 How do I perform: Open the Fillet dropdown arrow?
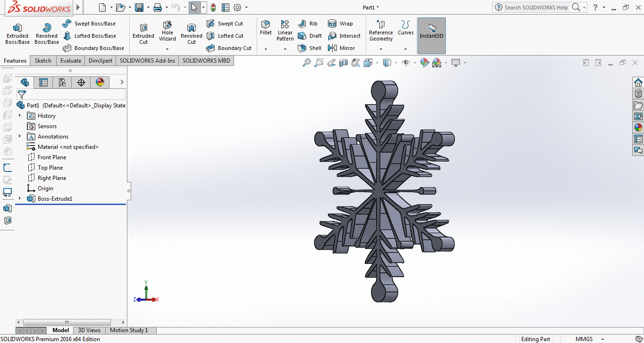pyautogui.click(x=266, y=49)
